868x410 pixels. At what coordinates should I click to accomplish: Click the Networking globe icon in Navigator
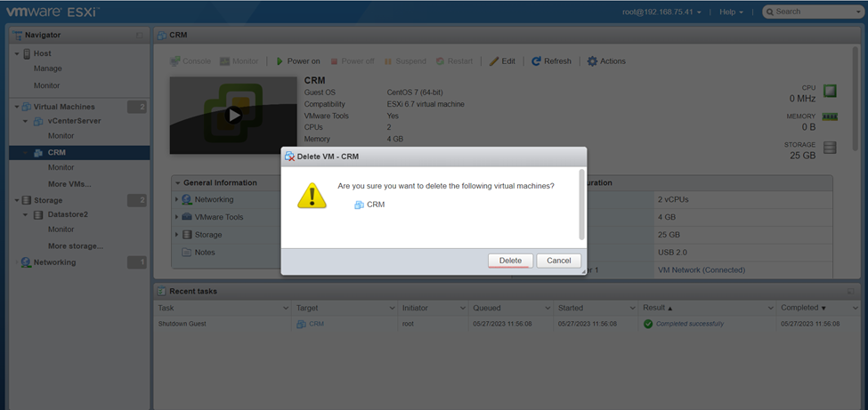(x=26, y=262)
